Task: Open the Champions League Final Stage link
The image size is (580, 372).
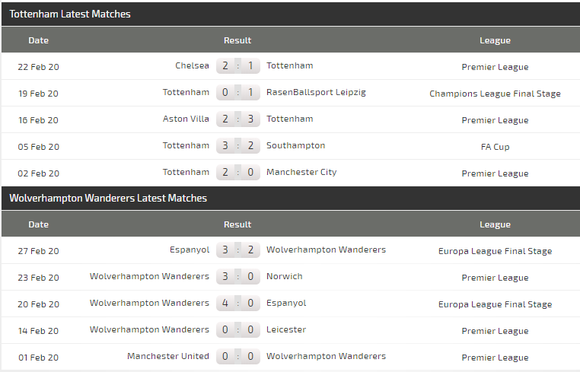Action: [x=495, y=94]
